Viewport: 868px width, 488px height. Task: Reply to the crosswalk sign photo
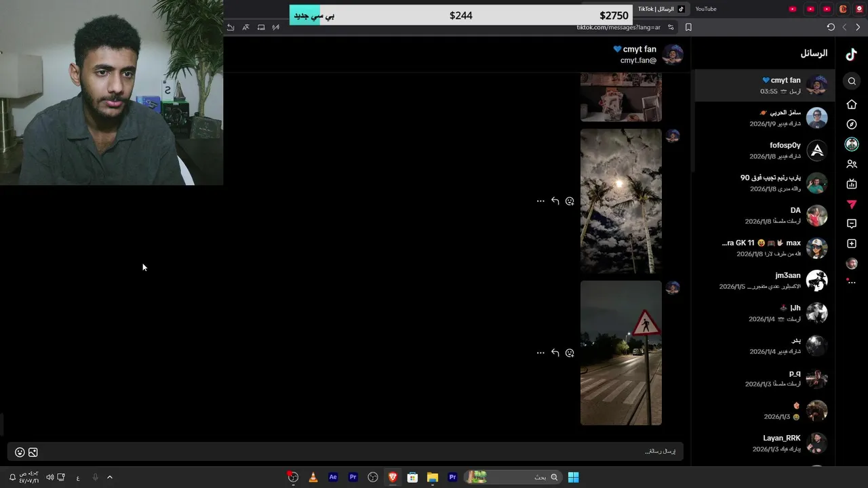pyautogui.click(x=555, y=353)
